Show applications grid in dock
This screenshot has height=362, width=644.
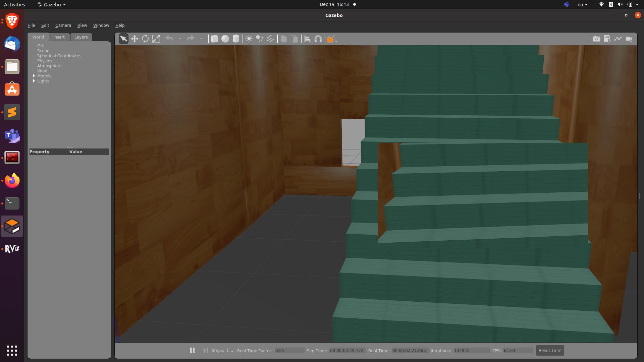tap(12, 351)
